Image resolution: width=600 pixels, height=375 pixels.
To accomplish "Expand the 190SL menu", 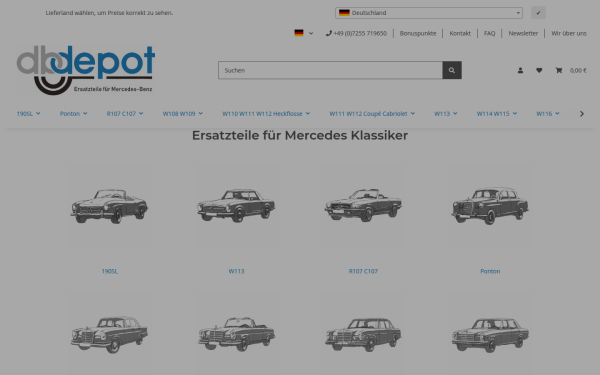I will pyautogui.click(x=28, y=114).
